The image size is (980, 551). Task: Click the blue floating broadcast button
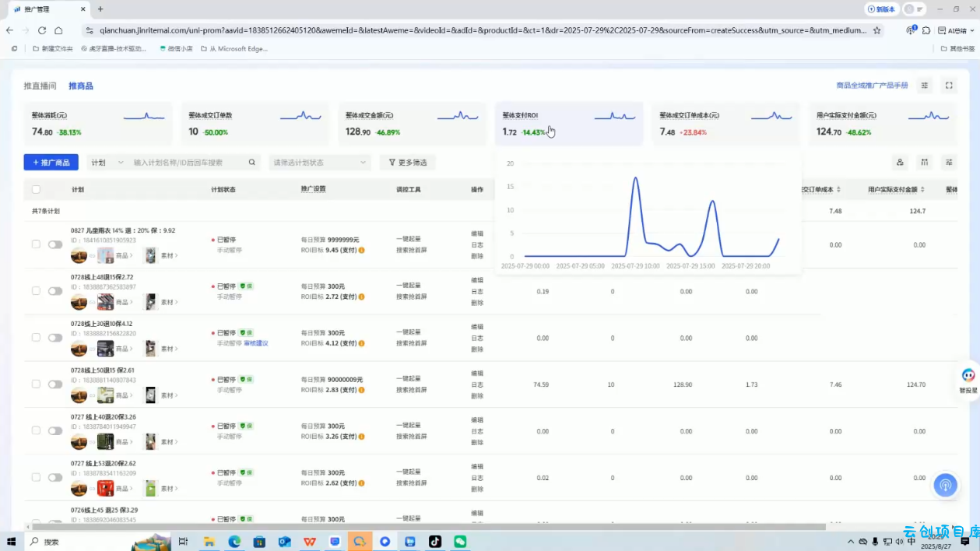tap(945, 485)
